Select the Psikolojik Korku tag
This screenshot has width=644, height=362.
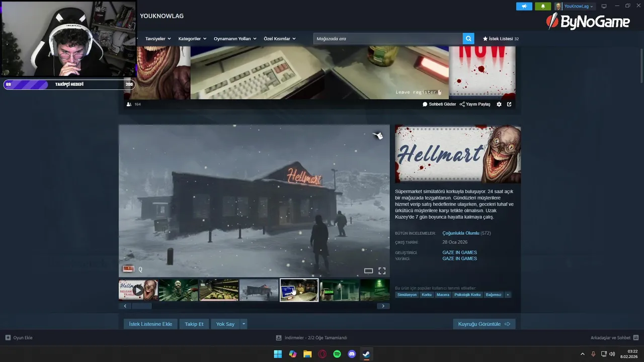tap(468, 295)
